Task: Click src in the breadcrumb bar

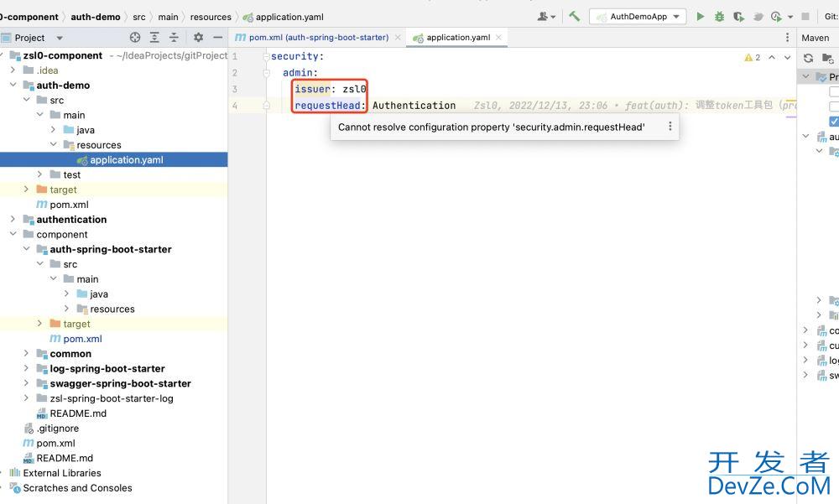Action: click(x=139, y=17)
